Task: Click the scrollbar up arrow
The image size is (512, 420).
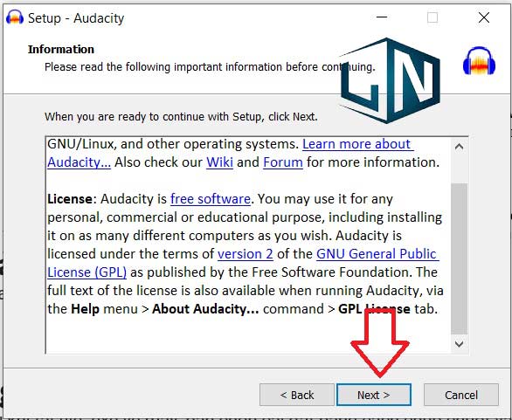Action: pos(459,147)
